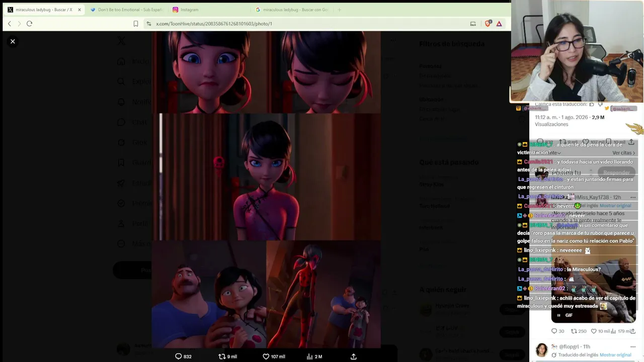The height and width of the screenshot is (362, 644).
Task: Reply to the GIF post with 30 comments
Action: 557,331
